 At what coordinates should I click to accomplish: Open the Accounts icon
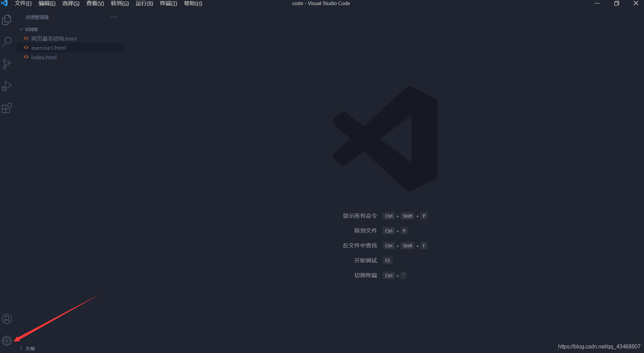coord(7,319)
